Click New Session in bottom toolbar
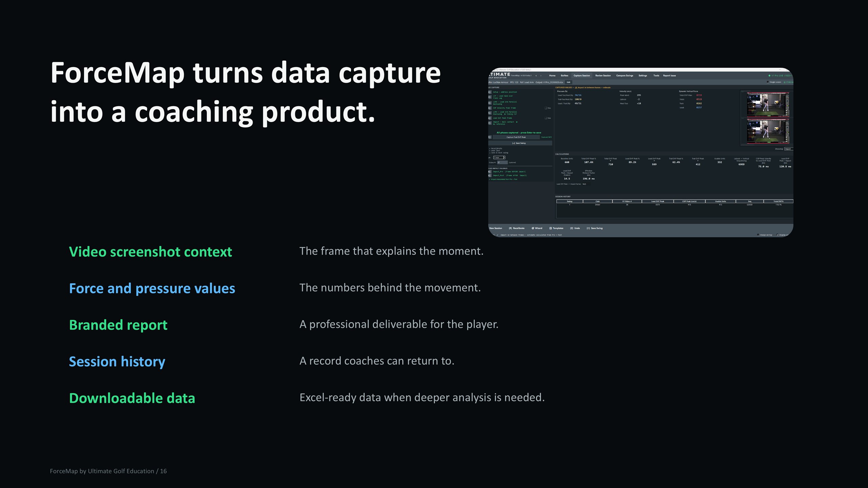Image resolution: width=868 pixels, height=488 pixels. click(496, 228)
